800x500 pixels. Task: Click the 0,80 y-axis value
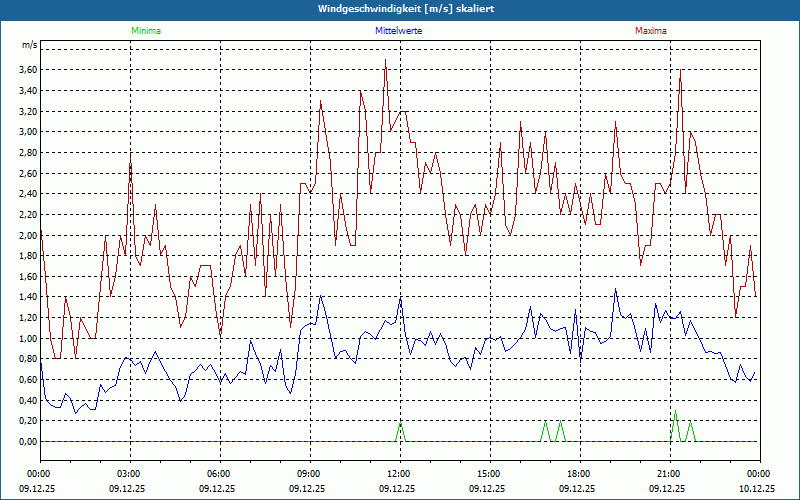pos(29,359)
